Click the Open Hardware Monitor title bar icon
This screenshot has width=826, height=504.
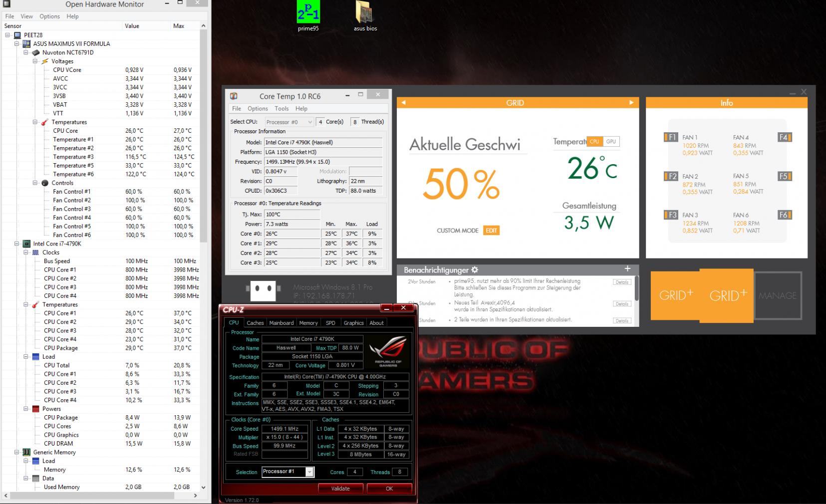coord(6,4)
